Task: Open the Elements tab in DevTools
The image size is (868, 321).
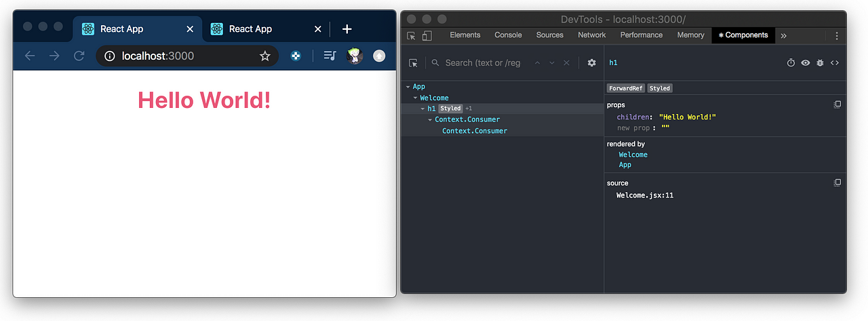Action: click(x=465, y=35)
